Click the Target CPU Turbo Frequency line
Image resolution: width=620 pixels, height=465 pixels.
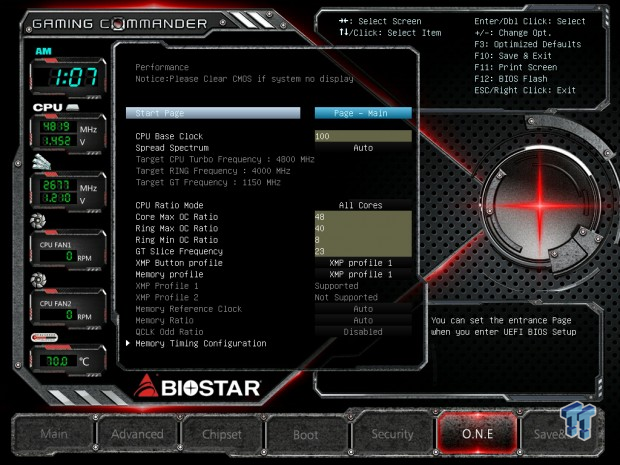coord(225,159)
